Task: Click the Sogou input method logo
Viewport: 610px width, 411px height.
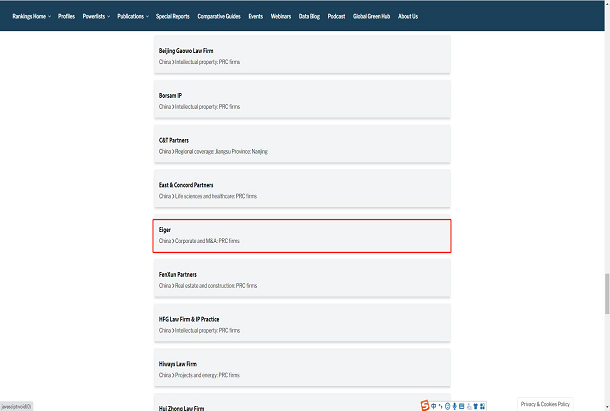Action: click(x=425, y=406)
